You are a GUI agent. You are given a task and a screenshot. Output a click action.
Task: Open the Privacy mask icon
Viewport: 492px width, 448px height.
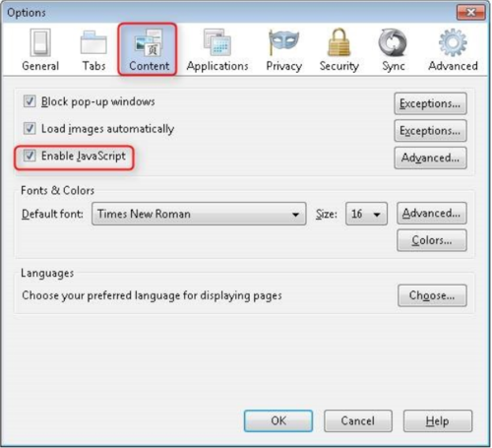pos(283,42)
